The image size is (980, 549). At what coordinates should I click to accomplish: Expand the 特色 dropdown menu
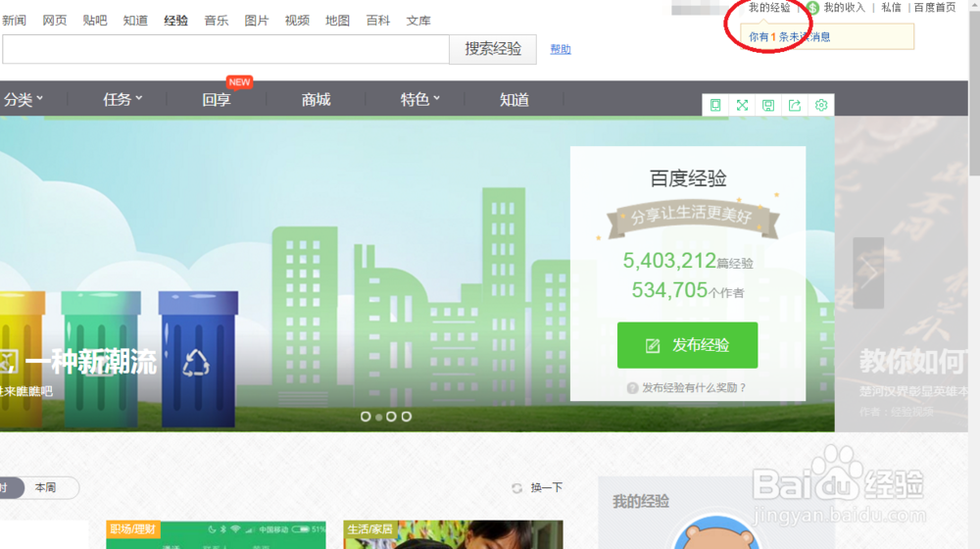pos(420,99)
